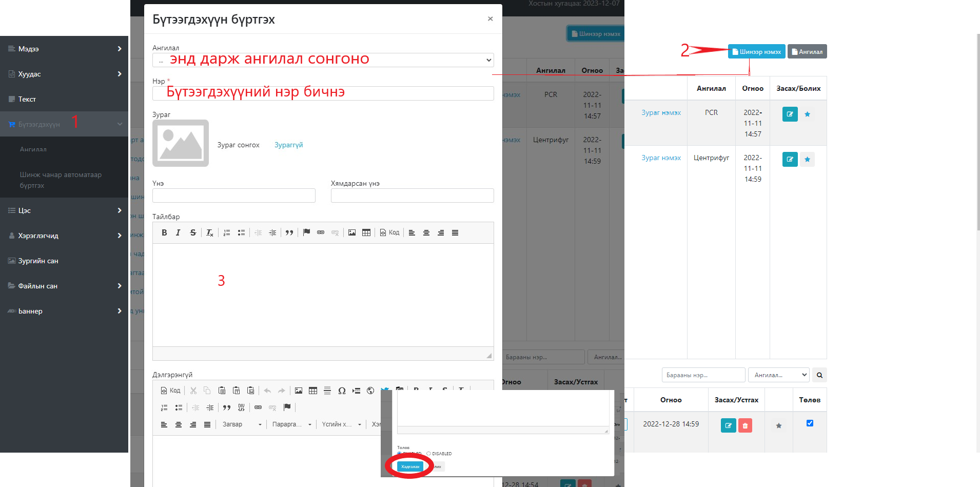The image size is (980, 487).
Task: Edit the PCR row with the pencil icon
Action: [790, 114]
